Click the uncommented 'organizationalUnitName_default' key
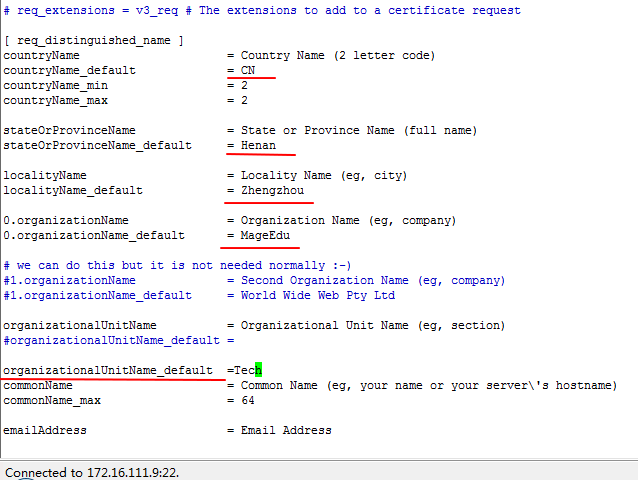This screenshot has width=638, height=480. [x=108, y=370]
